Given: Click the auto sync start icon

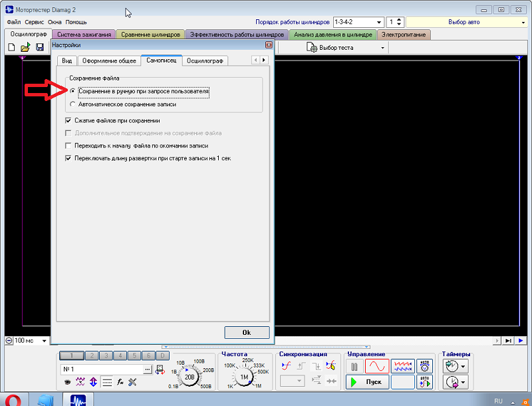Looking at the screenshot, I should point(424,382).
